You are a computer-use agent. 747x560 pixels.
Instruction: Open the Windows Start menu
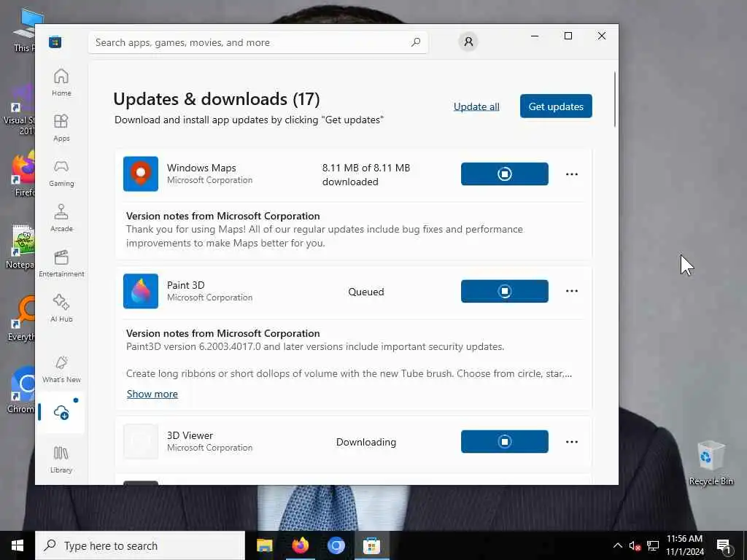(18, 545)
